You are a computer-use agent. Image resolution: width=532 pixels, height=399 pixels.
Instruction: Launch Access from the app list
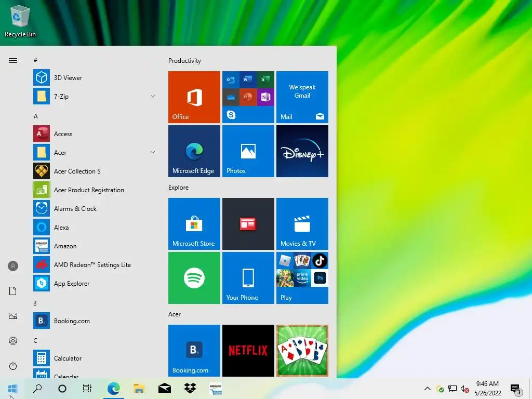(x=95, y=134)
